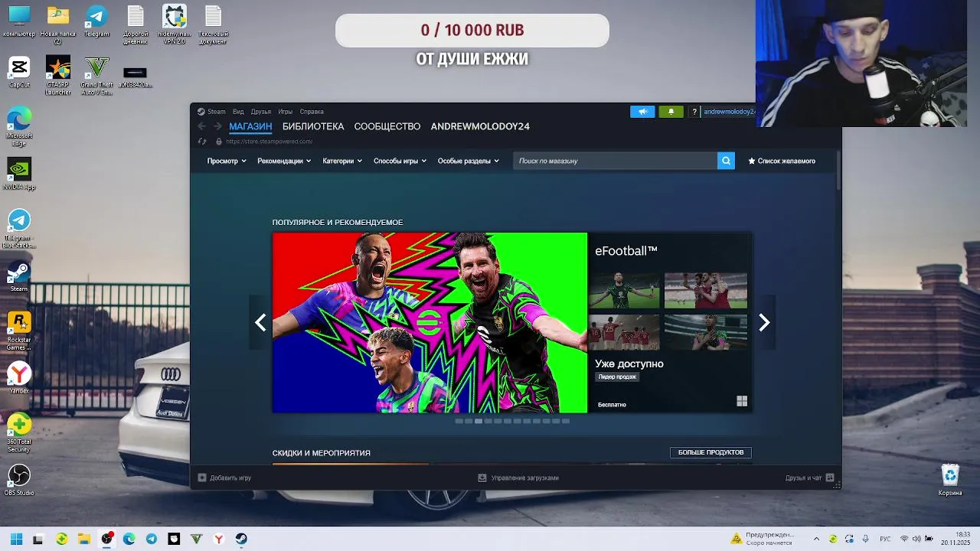The width and height of the screenshot is (980, 551).
Task: Open the ANDREWMOLODOY24 profile tab
Action: pyautogui.click(x=480, y=126)
